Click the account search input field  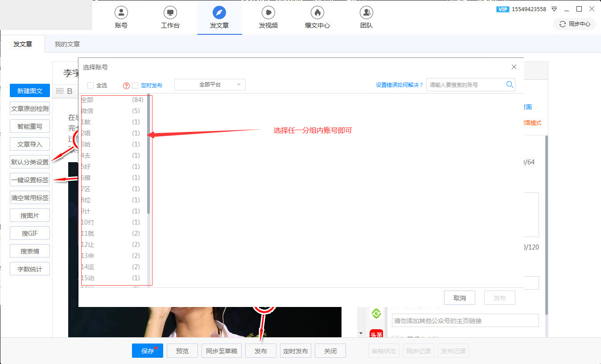click(465, 85)
